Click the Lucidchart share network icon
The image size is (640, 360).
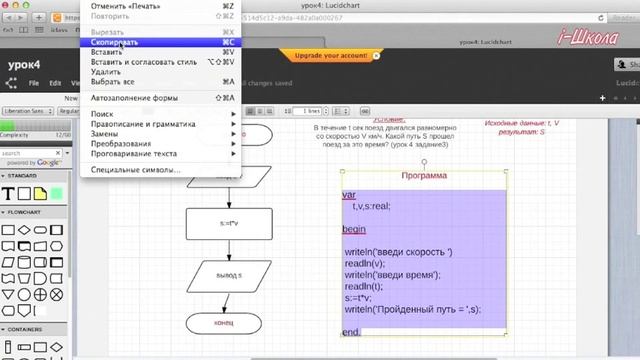click(x=11, y=83)
